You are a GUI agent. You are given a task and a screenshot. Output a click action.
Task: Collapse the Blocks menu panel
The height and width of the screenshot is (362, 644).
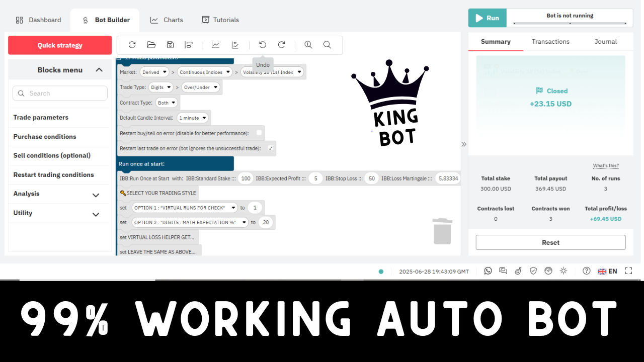(x=99, y=69)
